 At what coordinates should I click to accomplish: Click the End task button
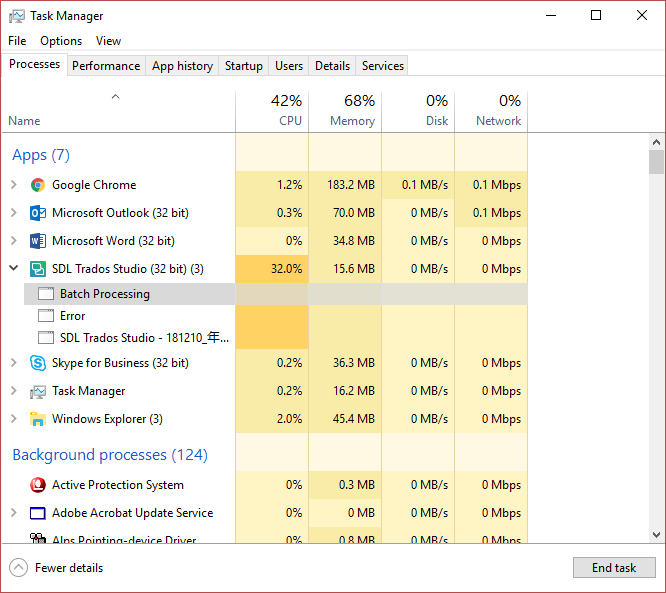614,568
